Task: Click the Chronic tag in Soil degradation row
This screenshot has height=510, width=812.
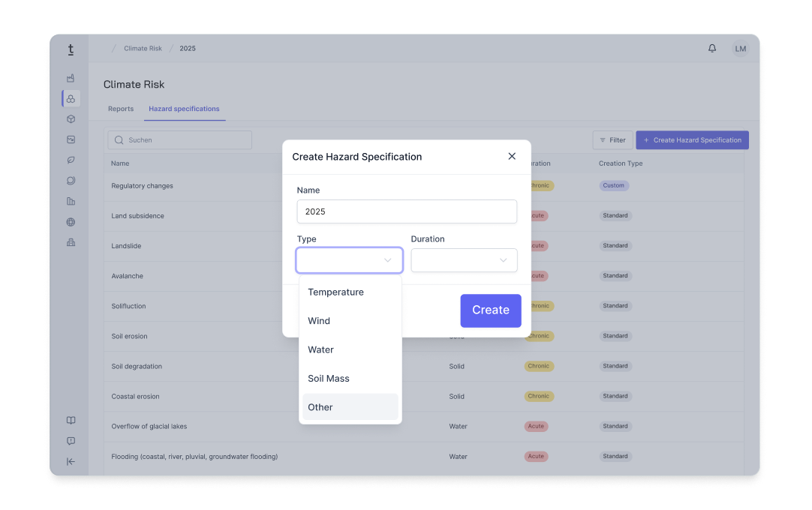Action: pyautogui.click(x=539, y=366)
